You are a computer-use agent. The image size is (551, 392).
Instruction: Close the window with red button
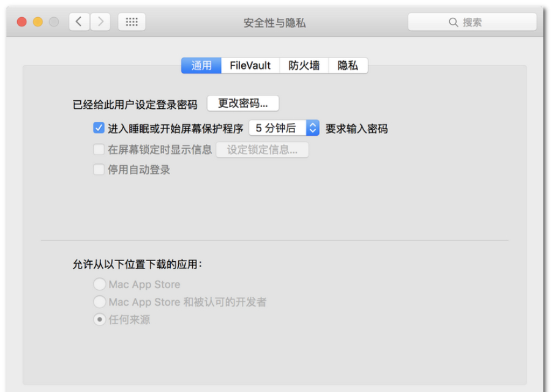coord(22,22)
